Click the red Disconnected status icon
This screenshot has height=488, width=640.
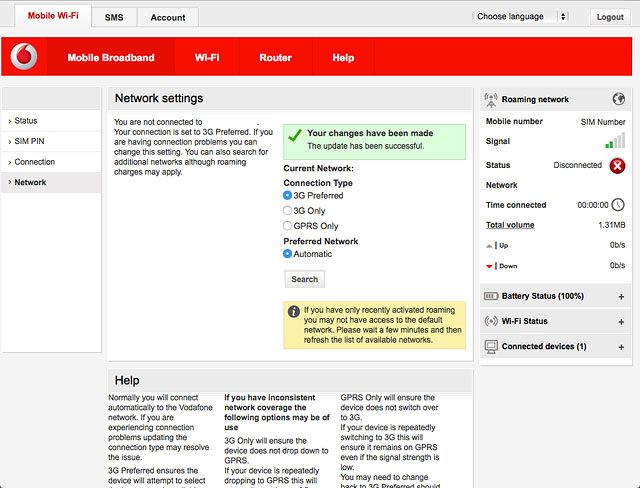(x=617, y=165)
